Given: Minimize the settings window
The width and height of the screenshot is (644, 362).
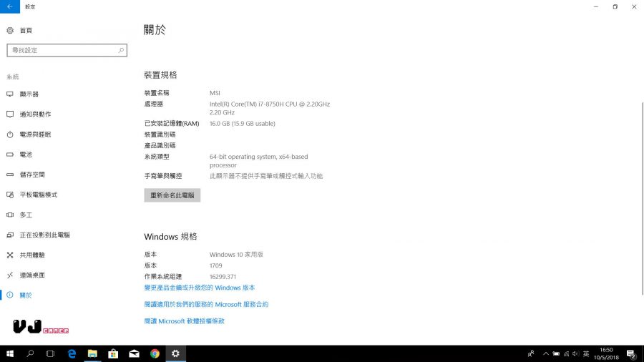Looking at the screenshot, I should coord(596,6).
